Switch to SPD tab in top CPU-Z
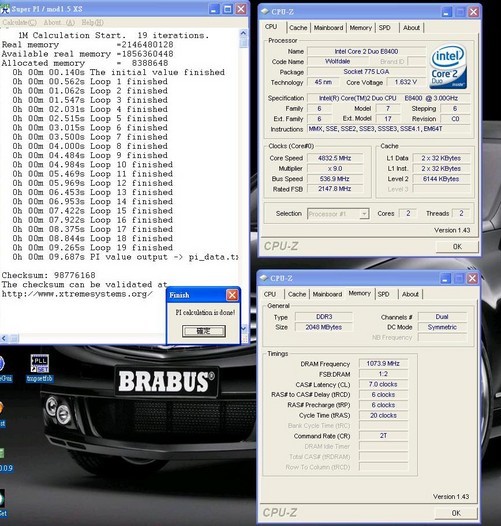The width and height of the screenshot is (501, 526). point(385,28)
